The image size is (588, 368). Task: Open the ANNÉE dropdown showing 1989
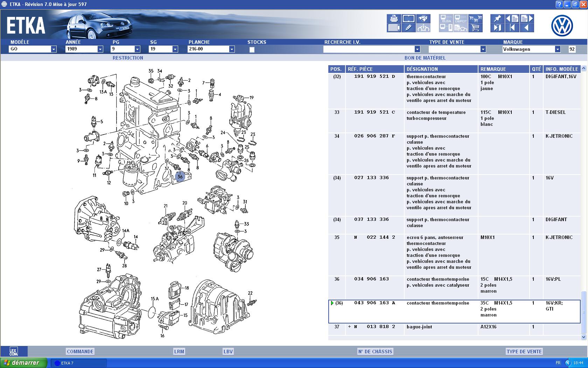[100, 49]
